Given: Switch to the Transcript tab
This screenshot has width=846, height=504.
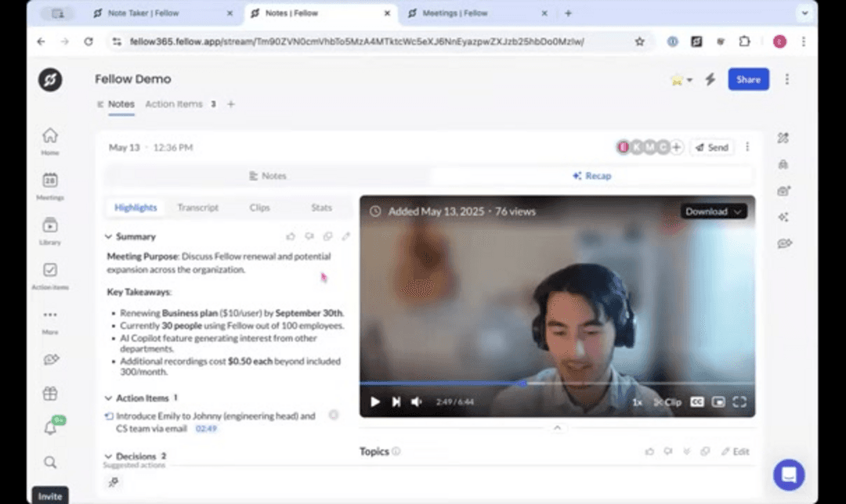Looking at the screenshot, I should pyautogui.click(x=197, y=207).
